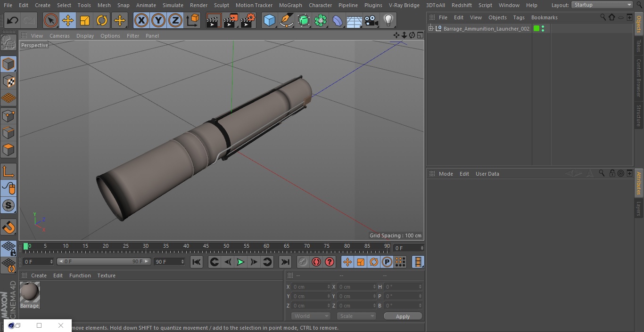Toggle the Viewport Solo S button
The width and height of the screenshot is (644, 332).
(x=8, y=205)
